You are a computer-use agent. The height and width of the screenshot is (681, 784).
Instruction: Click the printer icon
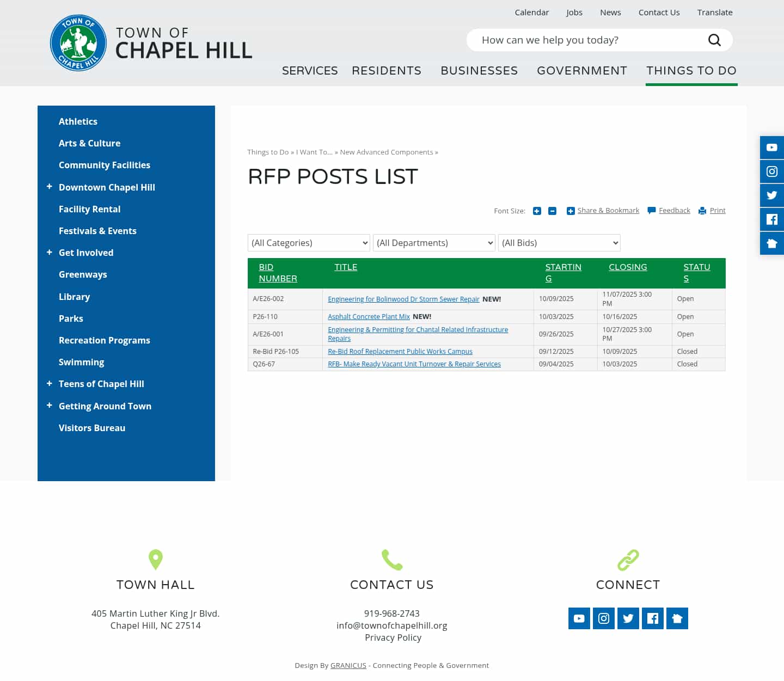(x=702, y=211)
